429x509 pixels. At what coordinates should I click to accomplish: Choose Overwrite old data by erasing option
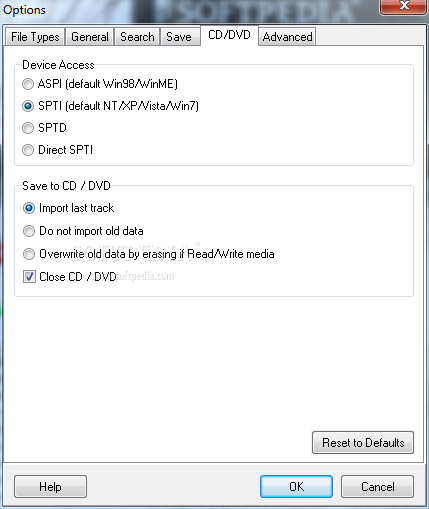tap(29, 254)
